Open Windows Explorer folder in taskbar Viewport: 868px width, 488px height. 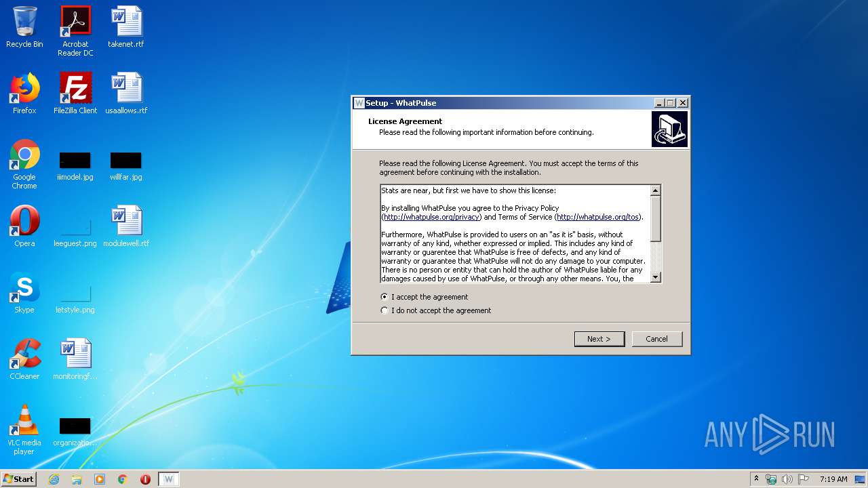coord(77,479)
